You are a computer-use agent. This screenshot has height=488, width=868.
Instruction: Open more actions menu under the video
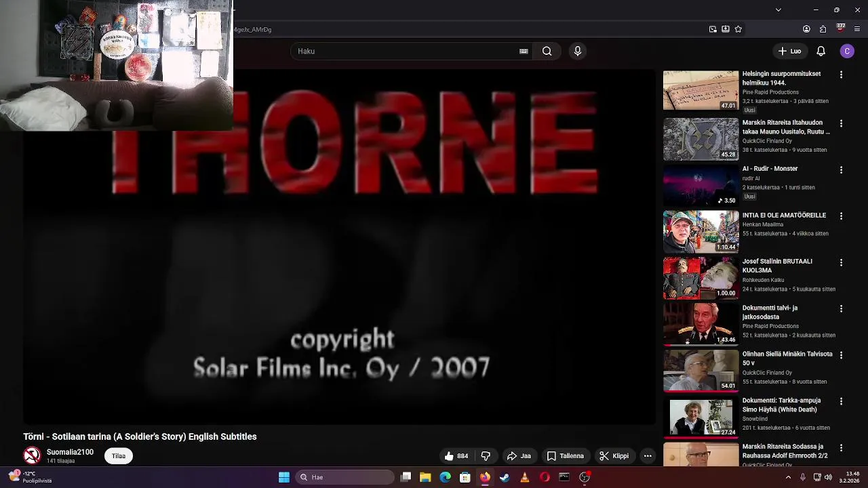click(x=648, y=456)
